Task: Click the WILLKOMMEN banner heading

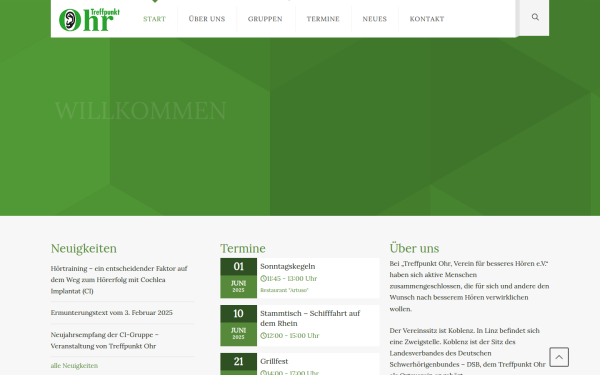Action: point(141,111)
